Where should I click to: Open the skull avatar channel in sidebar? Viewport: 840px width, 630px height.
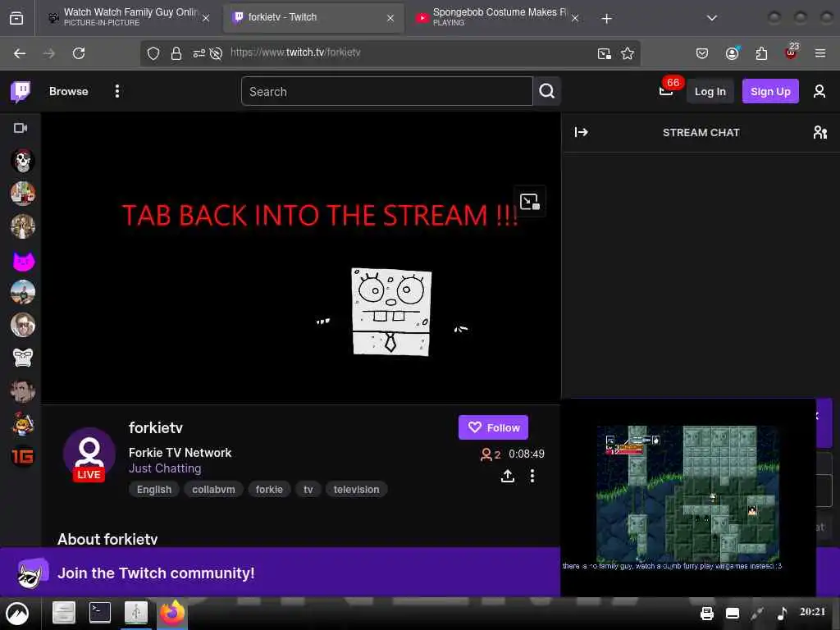[22, 161]
